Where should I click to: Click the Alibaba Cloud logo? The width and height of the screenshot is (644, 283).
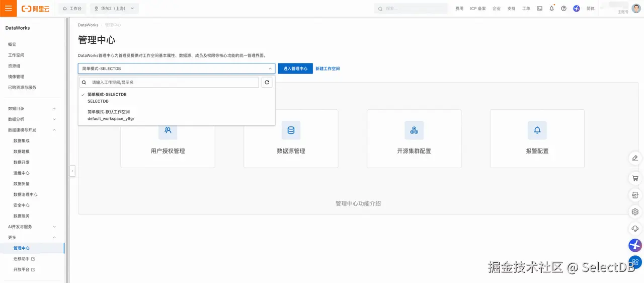point(35,9)
